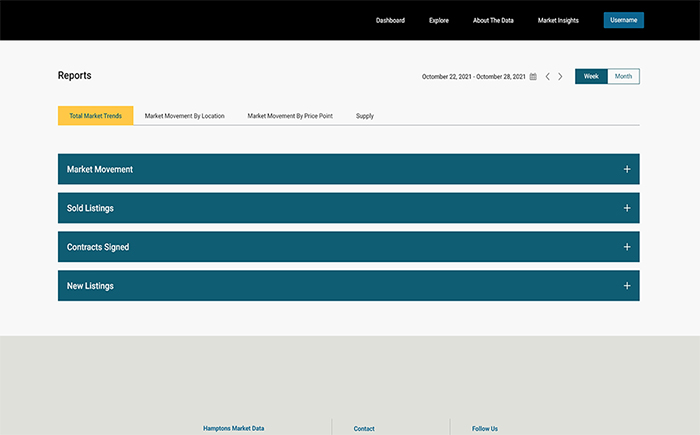Click the Username button
This screenshot has height=435, width=700.
[x=624, y=20]
